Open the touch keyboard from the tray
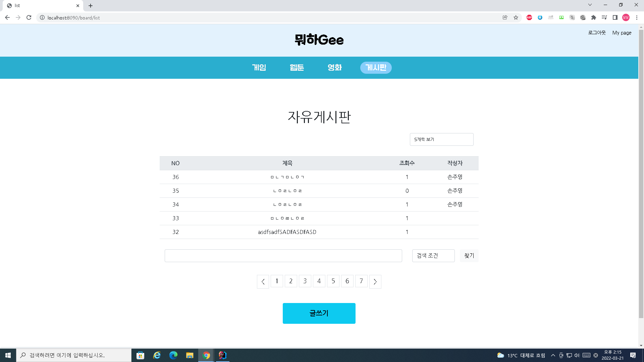The height and width of the screenshot is (362, 644). (586, 355)
